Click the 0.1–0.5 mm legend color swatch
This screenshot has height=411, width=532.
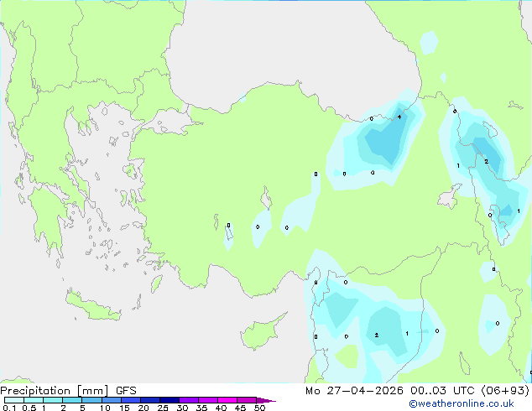[x=14, y=400]
